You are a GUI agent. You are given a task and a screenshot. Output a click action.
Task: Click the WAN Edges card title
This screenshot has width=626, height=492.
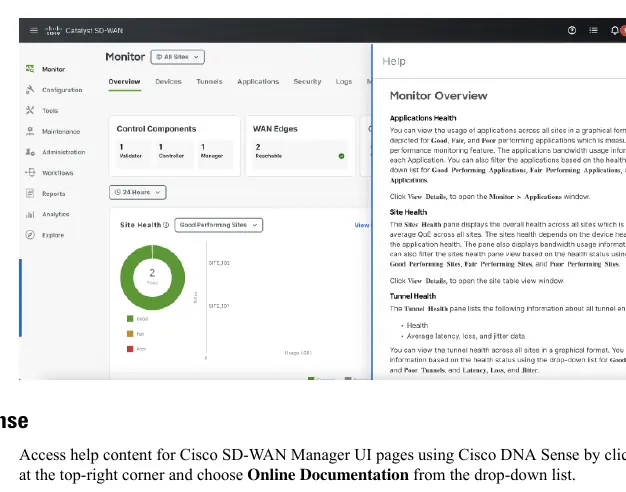[x=275, y=129]
